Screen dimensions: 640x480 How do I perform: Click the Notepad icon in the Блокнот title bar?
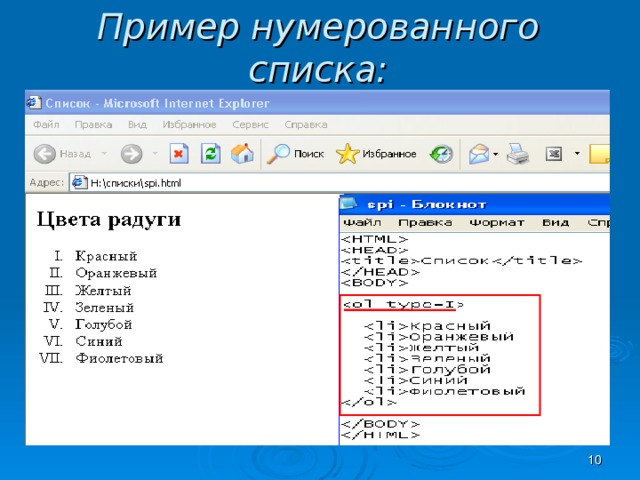coord(349,203)
